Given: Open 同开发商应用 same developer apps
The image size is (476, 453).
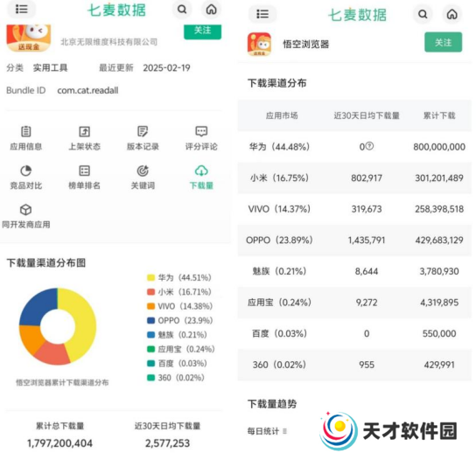Looking at the screenshot, I should pos(25,216).
